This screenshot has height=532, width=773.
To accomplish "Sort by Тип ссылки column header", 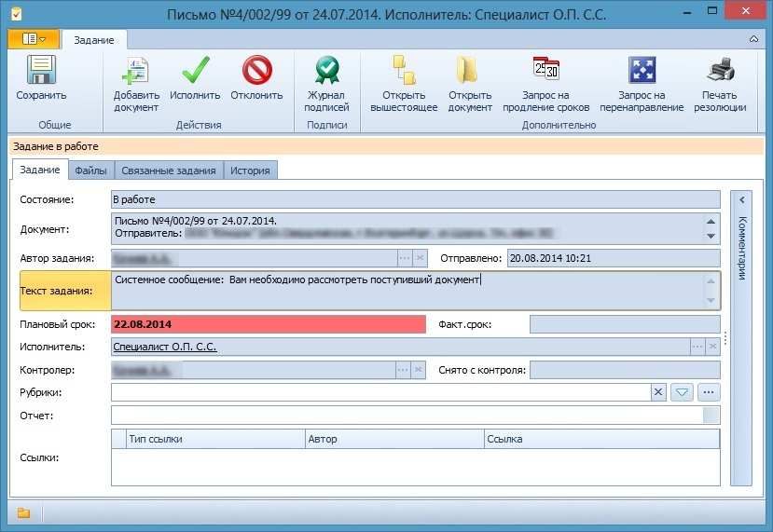I will [216, 439].
